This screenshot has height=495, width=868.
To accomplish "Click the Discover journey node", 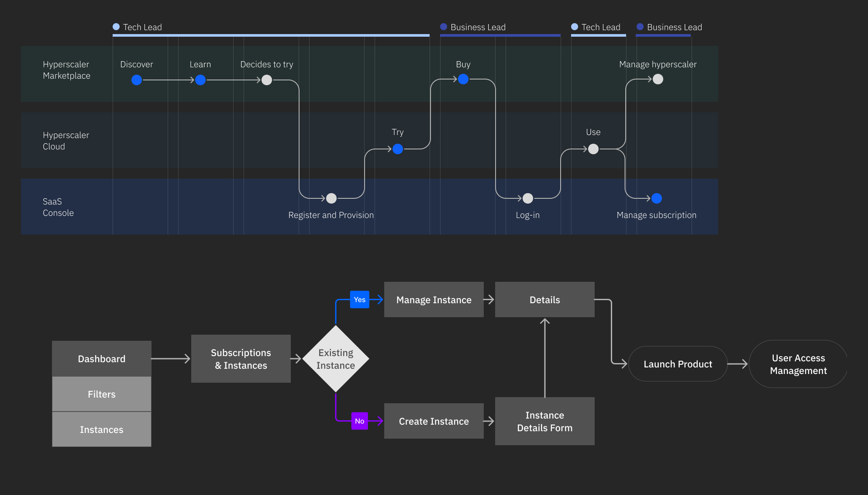I will 137,80.
